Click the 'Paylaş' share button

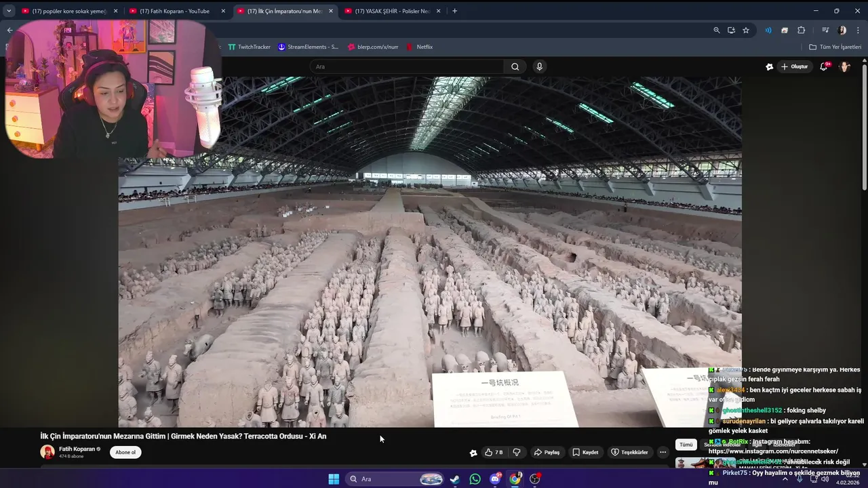(x=547, y=452)
